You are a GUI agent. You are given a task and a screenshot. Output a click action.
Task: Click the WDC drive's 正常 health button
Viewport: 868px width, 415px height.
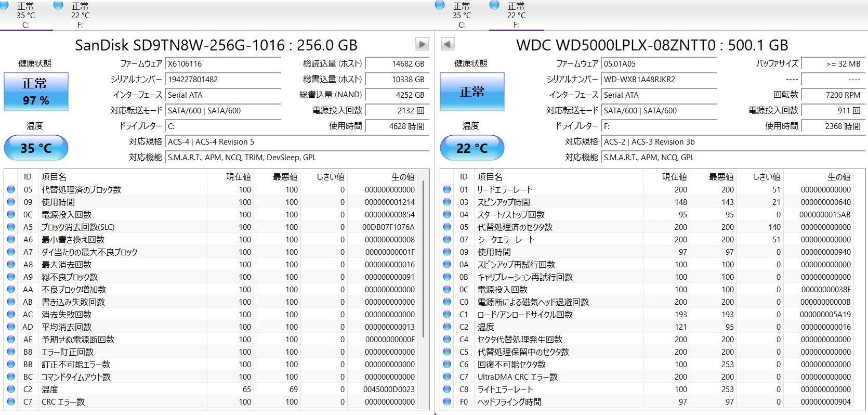(x=472, y=92)
